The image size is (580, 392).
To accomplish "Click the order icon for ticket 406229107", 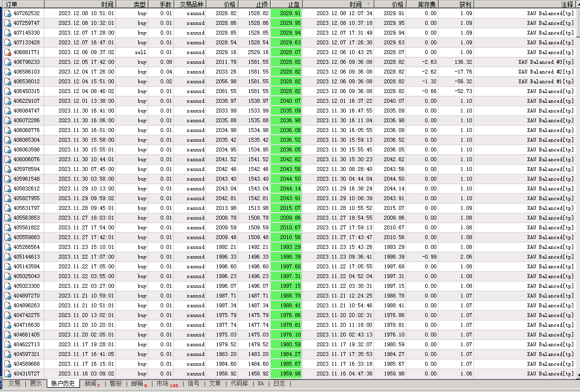I will coord(7,101).
